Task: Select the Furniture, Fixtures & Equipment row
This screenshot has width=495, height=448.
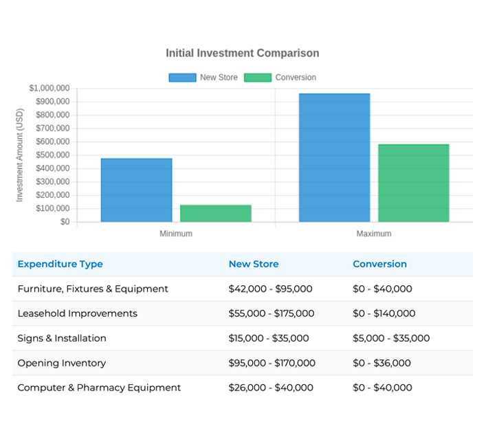Action: [93, 289]
